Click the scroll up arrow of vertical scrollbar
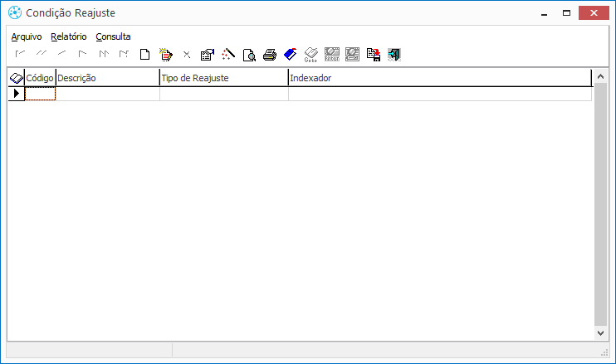The image size is (616, 364). [600, 76]
